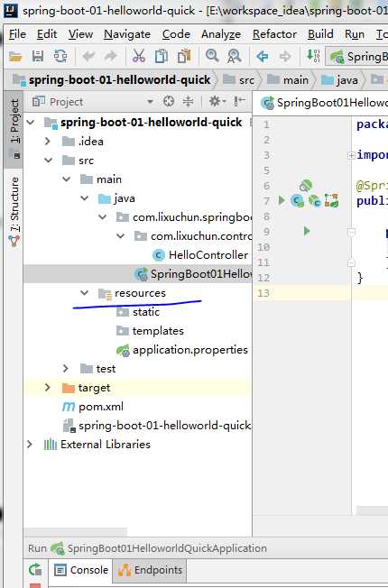Open the File menu
388x588 pixels.
[x=17, y=34]
